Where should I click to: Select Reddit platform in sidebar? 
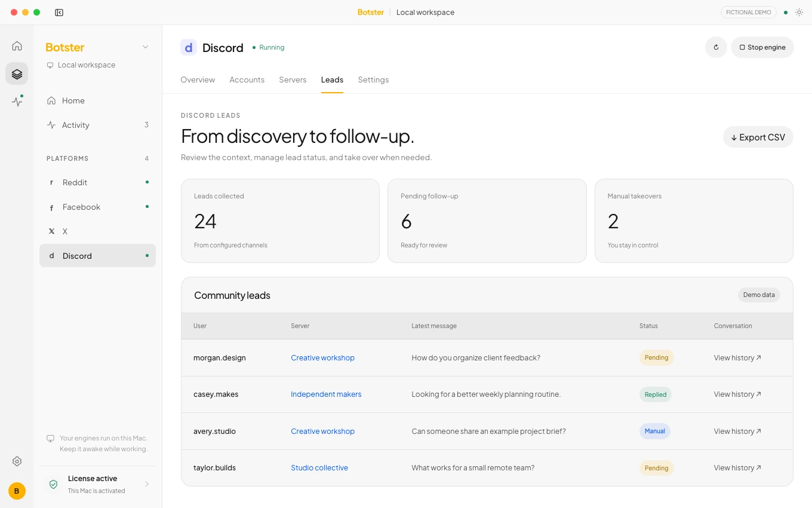pos(98,182)
